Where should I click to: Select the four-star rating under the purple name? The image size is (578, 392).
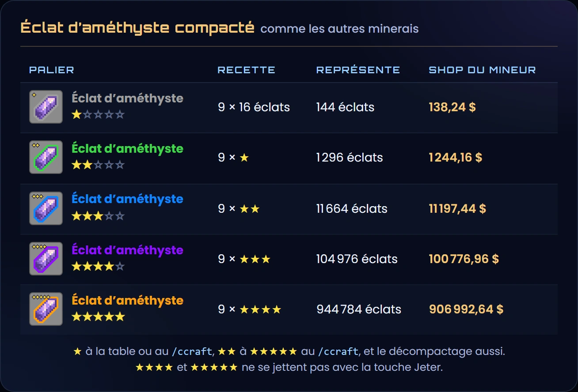pos(98,267)
